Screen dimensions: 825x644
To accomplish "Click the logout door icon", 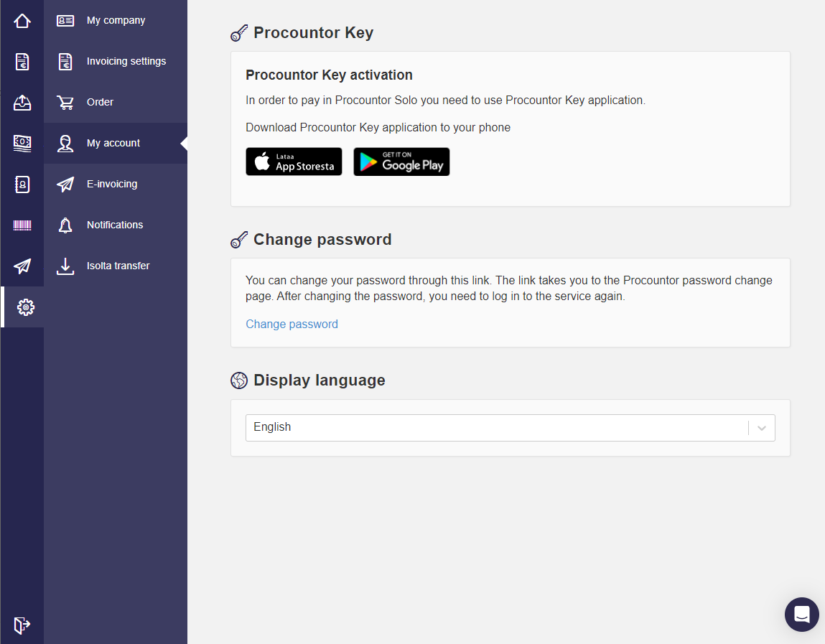I will 22,625.
